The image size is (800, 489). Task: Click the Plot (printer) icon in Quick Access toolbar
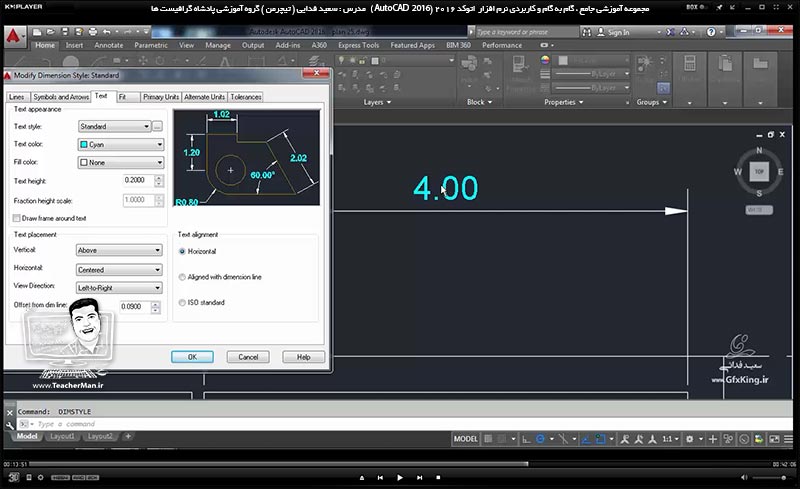coord(93,32)
